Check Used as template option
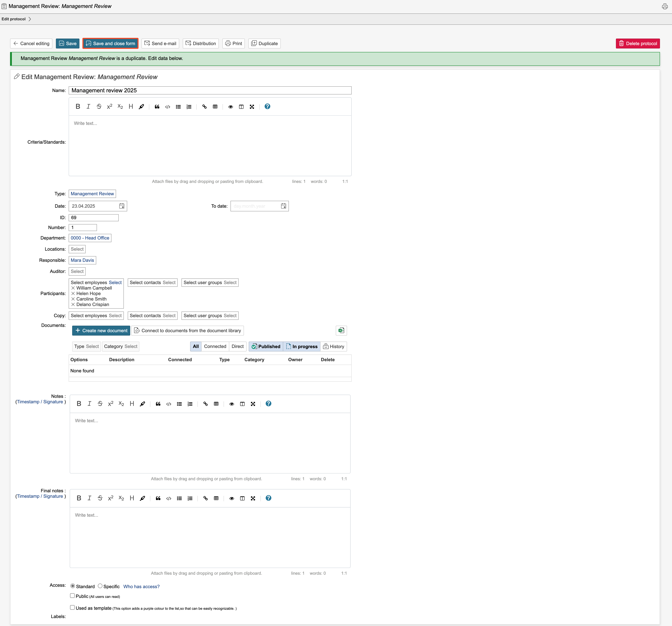Image resolution: width=672 pixels, height=626 pixels. pyautogui.click(x=72, y=607)
